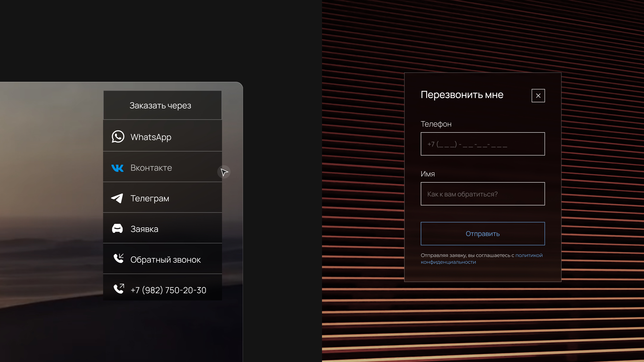The height and width of the screenshot is (362, 644).
Task: Close the Перезвонить мне dialog
Action: 538,96
